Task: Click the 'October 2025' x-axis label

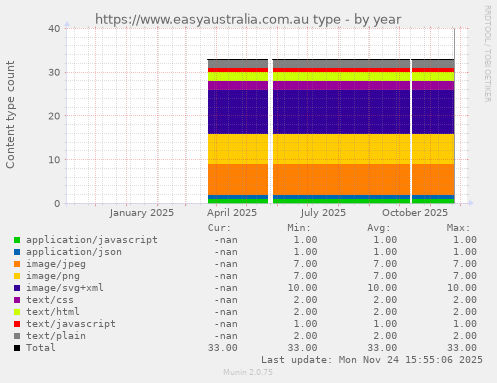Action: pos(415,213)
